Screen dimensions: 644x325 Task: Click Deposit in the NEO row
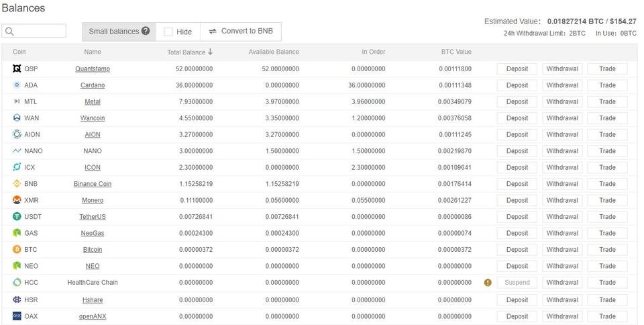click(517, 266)
